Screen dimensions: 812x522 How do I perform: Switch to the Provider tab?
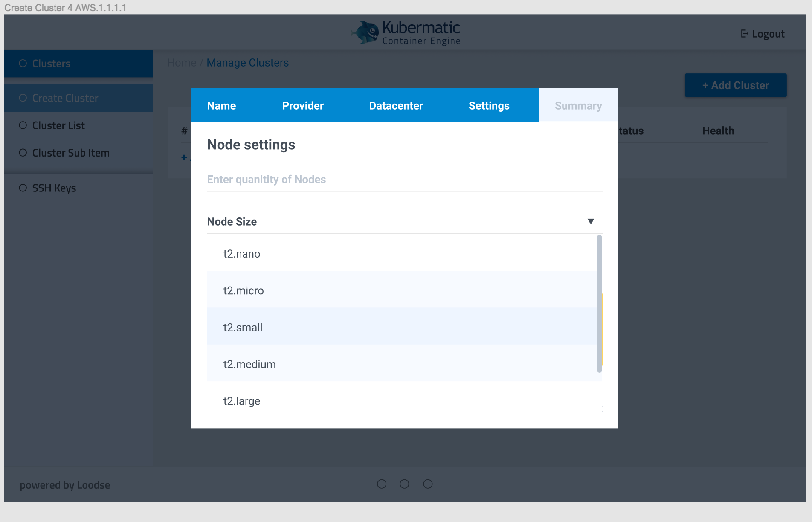pyautogui.click(x=302, y=105)
